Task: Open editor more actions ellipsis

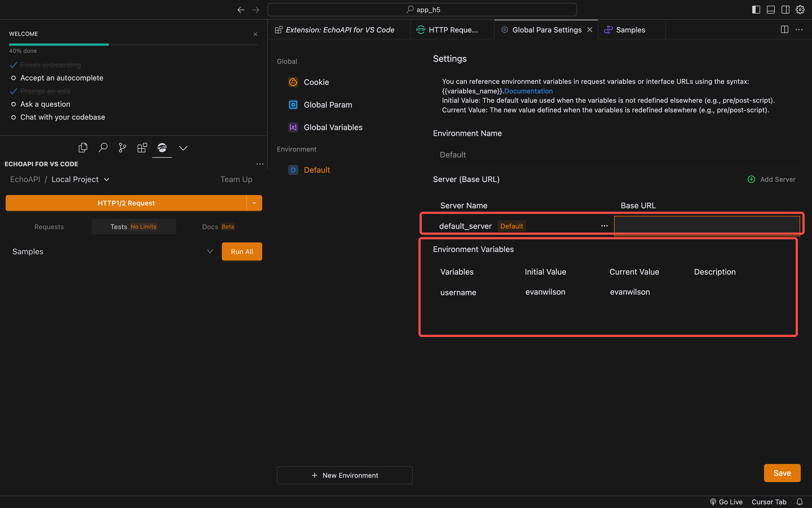Action: tap(799, 30)
